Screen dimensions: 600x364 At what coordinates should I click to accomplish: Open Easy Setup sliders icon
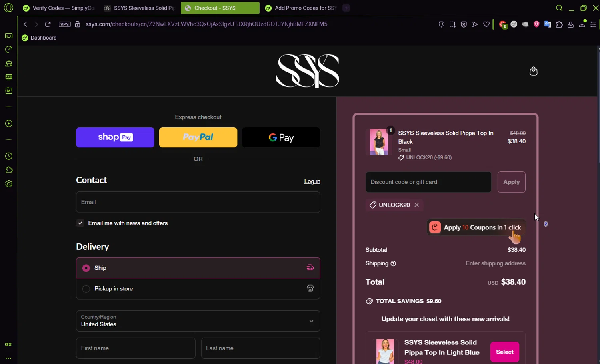coord(594,24)
